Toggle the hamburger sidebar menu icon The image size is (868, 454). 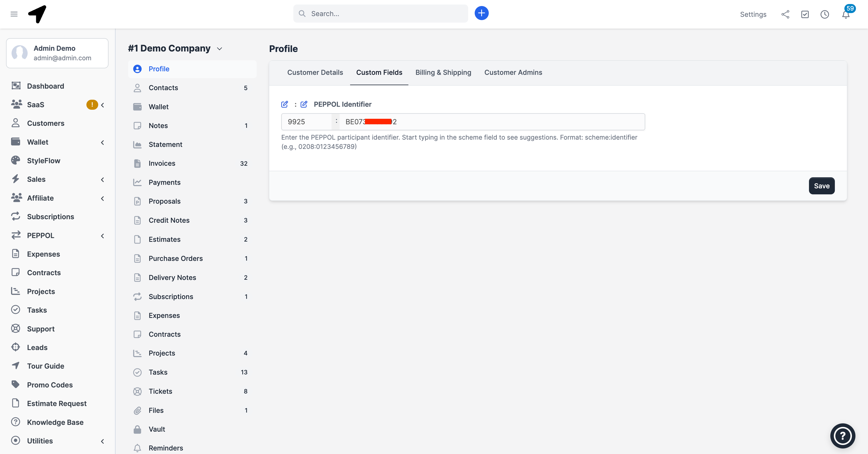tap(14, 14)
